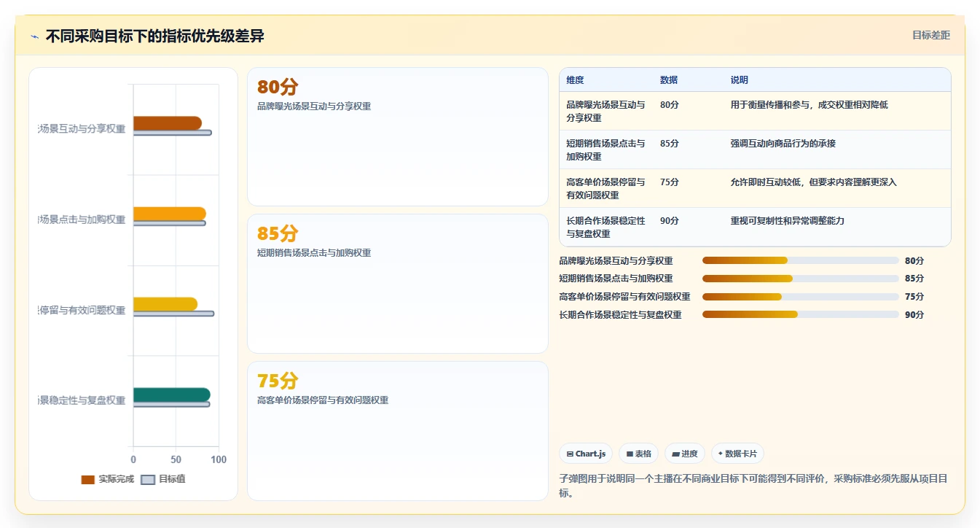Select the 数据卡片 chip
Viewport: 980px width, 528px height.
[737, 454]
